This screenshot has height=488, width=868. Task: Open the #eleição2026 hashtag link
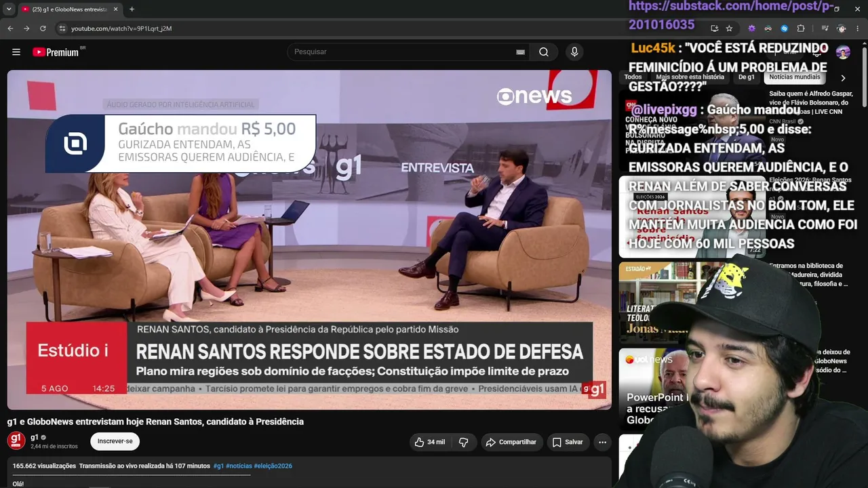[x=273, y=466]
